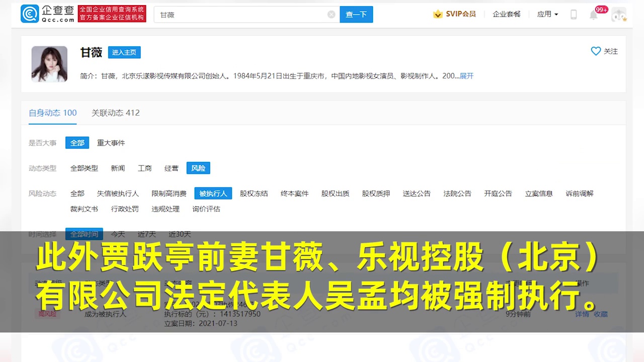The width and height of the screenshot is (644, 362).
Task: Click the 立案日期: 2021-07-13 text
Action: [201, 323]
